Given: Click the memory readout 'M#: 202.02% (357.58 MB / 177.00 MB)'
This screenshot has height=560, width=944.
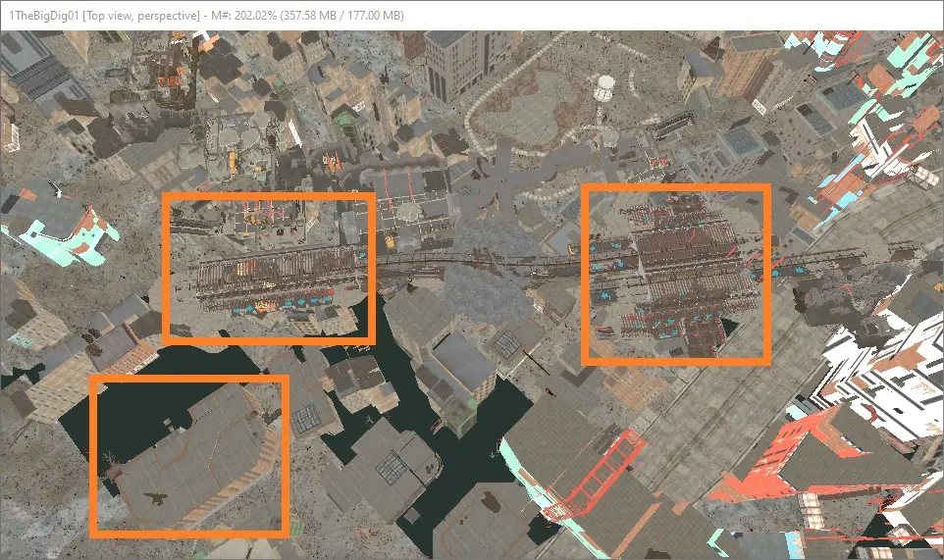Looking at the screenshot, I should point(307,16).
